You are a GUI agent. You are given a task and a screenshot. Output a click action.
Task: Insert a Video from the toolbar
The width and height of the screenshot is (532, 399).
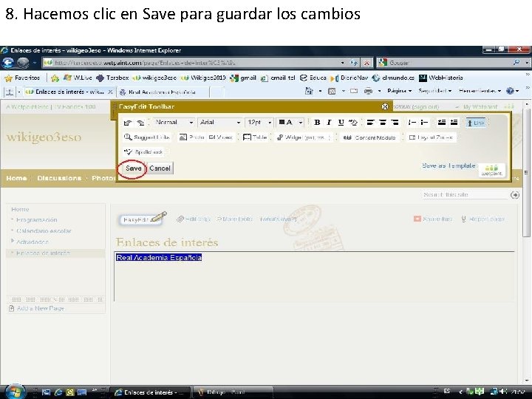coord(220,137)
